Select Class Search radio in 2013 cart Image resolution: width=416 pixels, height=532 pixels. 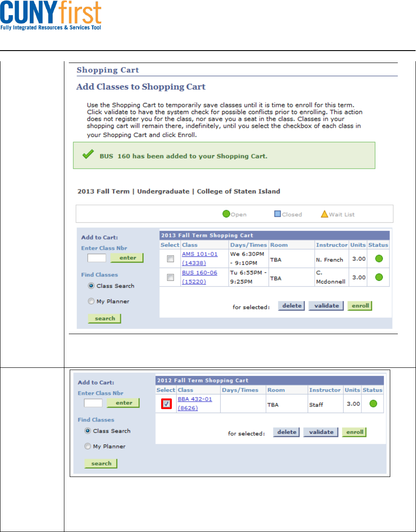pos(91,286)
